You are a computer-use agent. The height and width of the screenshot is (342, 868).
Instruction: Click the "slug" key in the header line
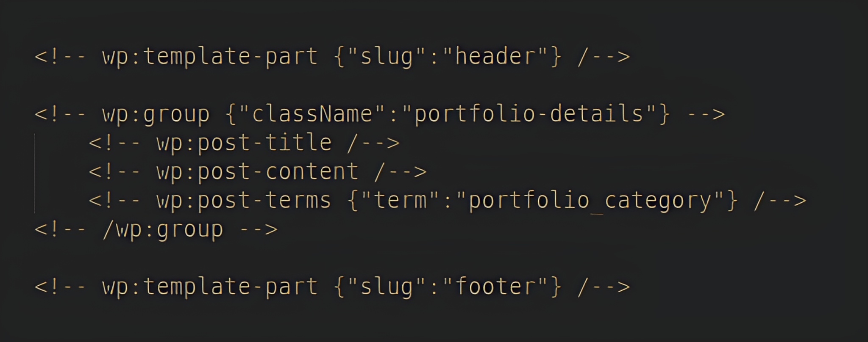(x=386, y=56)
